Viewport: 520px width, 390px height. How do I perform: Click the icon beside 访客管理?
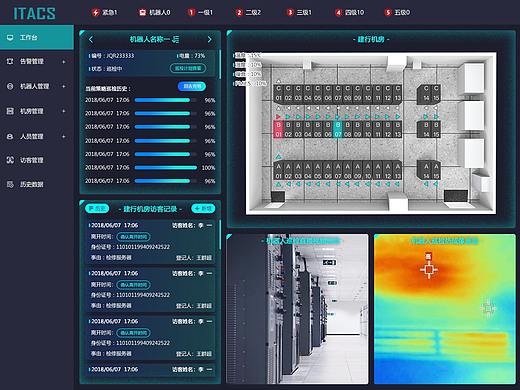[10, 160]
